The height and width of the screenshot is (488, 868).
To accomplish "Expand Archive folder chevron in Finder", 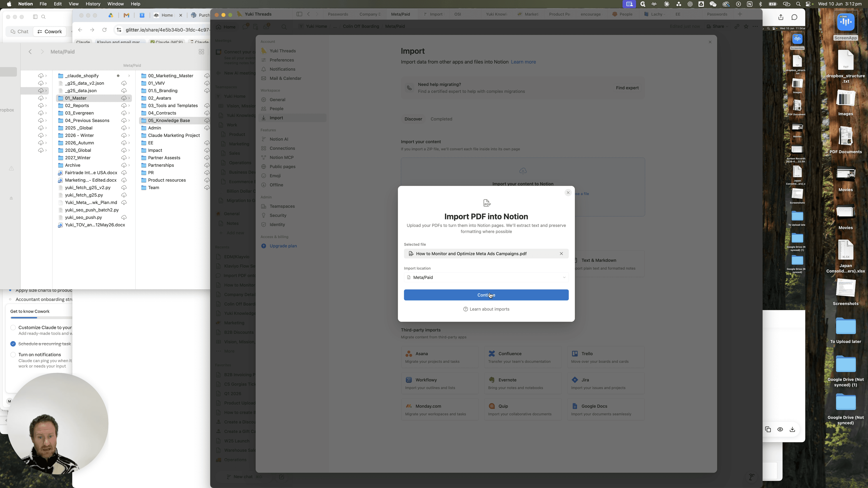I will tap(129, 165).
